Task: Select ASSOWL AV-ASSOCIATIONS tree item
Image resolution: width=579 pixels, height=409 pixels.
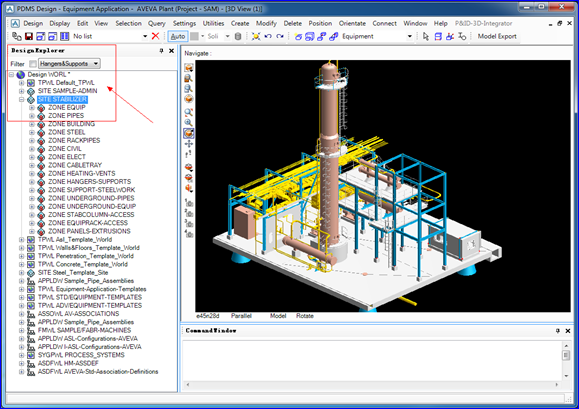Action: point(78,314)
